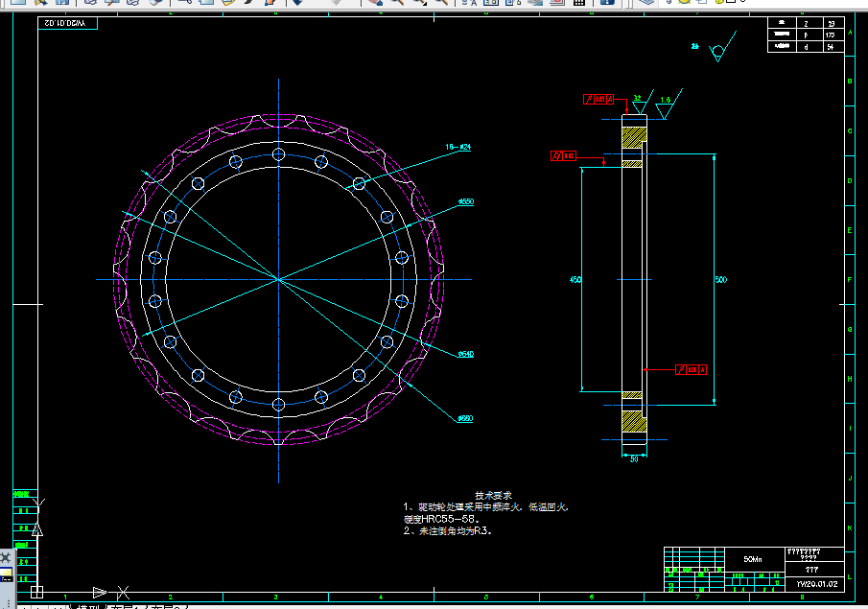Select the '18-ø24' hole dimension text
The image size is (868, 609).
click(x=458, y=147)
